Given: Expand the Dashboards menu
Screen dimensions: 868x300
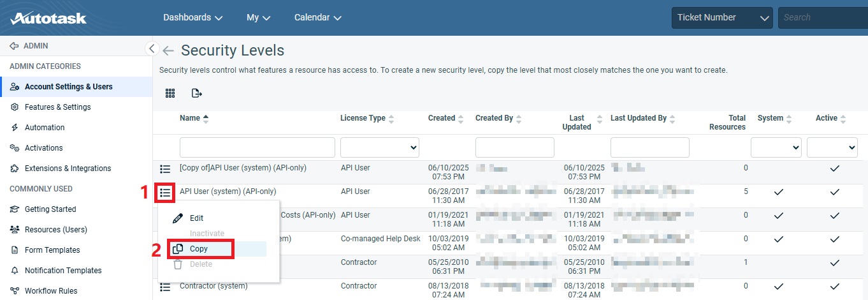Looking at the screenshot, I should pyautogui.click(x=192, y=18).
